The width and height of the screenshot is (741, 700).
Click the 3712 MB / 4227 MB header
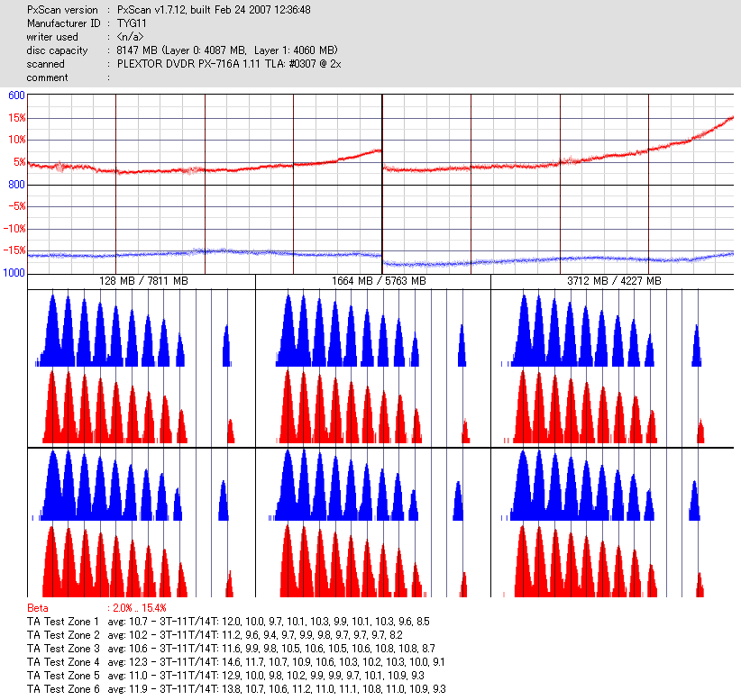click(615, 281)
